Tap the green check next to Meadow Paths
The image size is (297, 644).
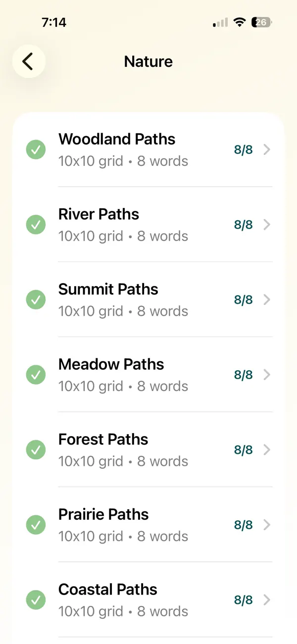pyautogui.click(x=36, y=375)
